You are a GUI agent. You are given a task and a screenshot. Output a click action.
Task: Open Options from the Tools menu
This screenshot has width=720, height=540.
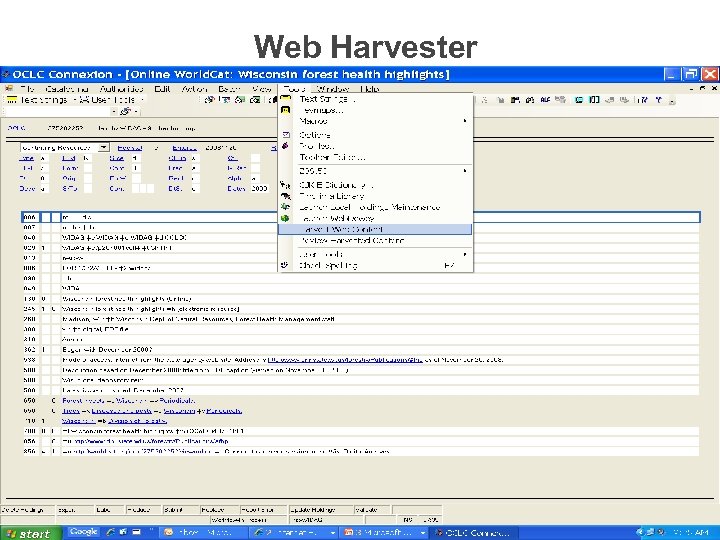tap(375, 135)
